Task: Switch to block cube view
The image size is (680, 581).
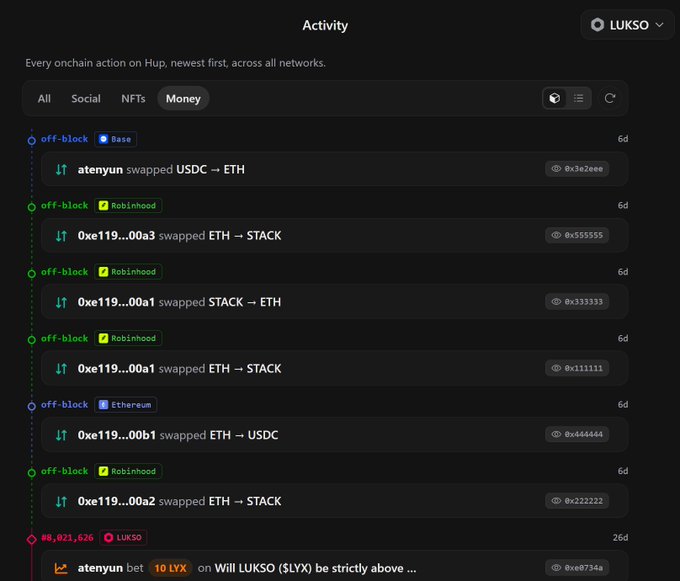Action: pyautogui.click(x=555, y=98)
